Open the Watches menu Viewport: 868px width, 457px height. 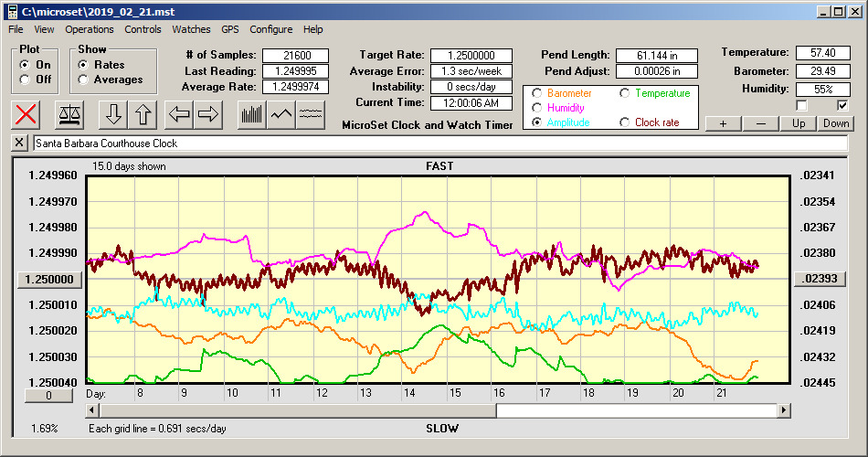tap(191, 29)
